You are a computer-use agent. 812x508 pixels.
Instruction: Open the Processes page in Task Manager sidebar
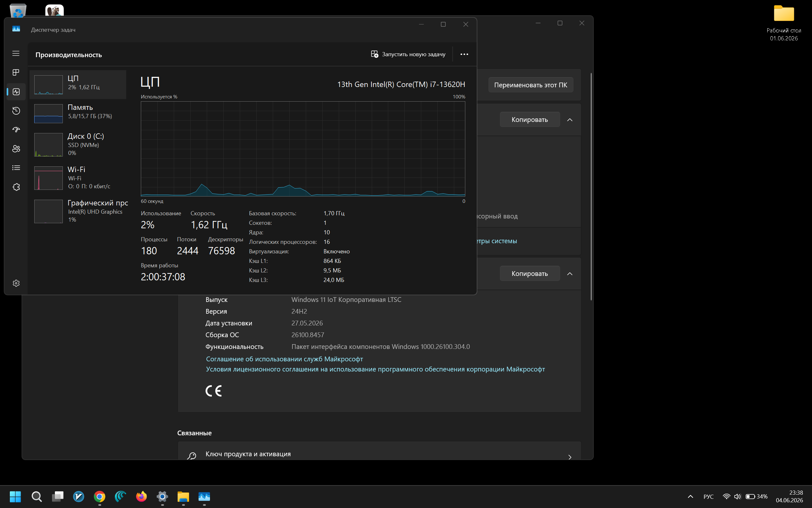click(x=16, y=73)
